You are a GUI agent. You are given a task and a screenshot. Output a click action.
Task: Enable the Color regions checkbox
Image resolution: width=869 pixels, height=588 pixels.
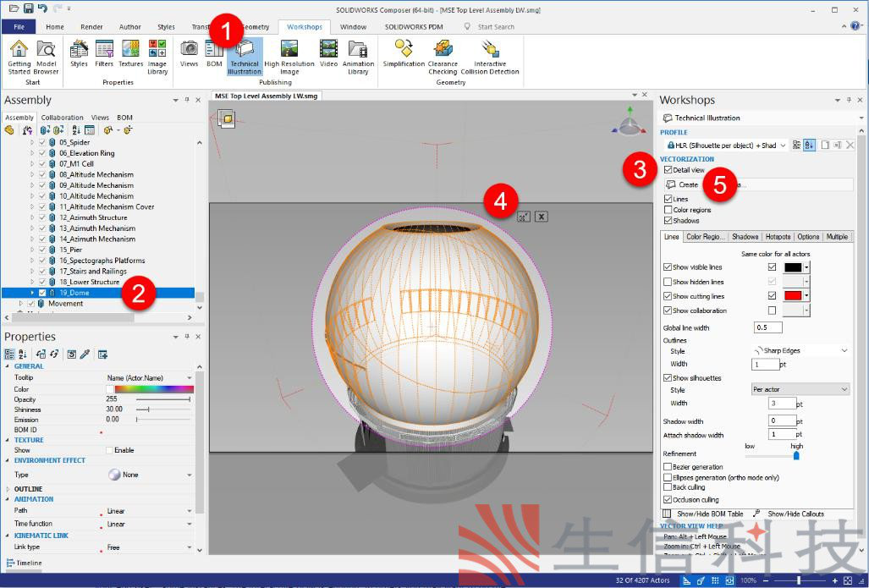[668, 210]
